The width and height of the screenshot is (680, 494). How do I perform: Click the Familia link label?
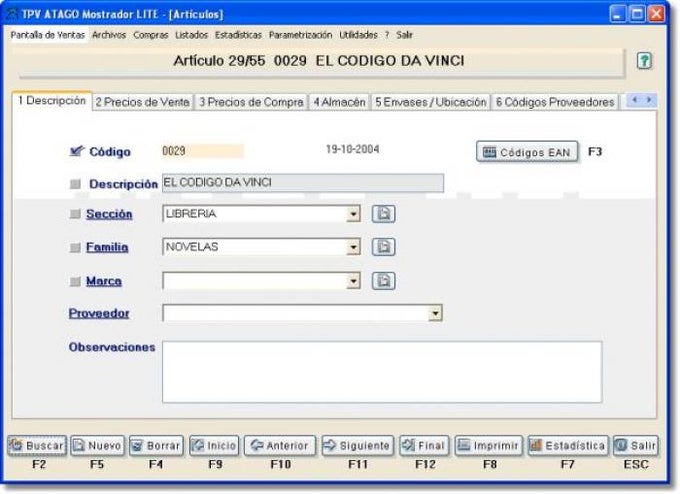pyautogui.click(x=107, y=247)
